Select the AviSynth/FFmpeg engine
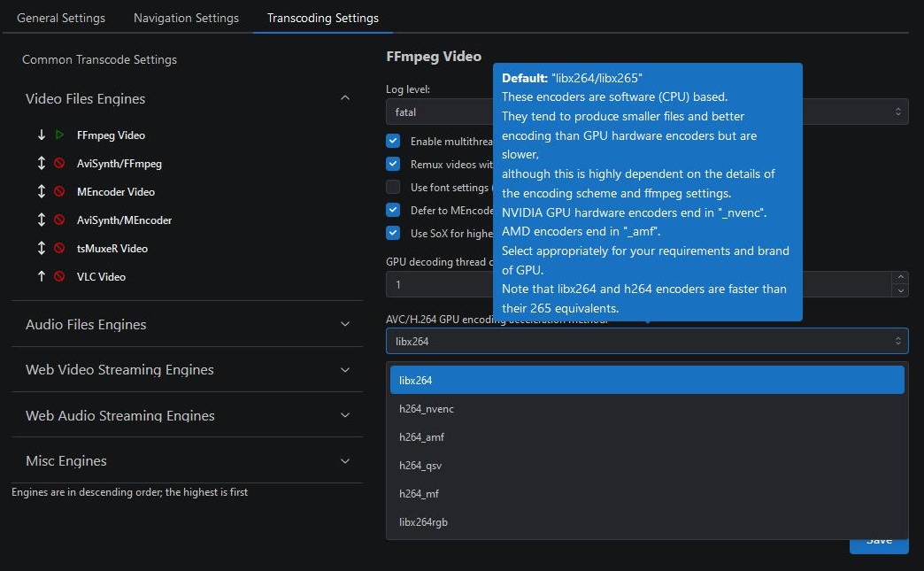Screen dimensions: 924x571 (x=119, y=163)
